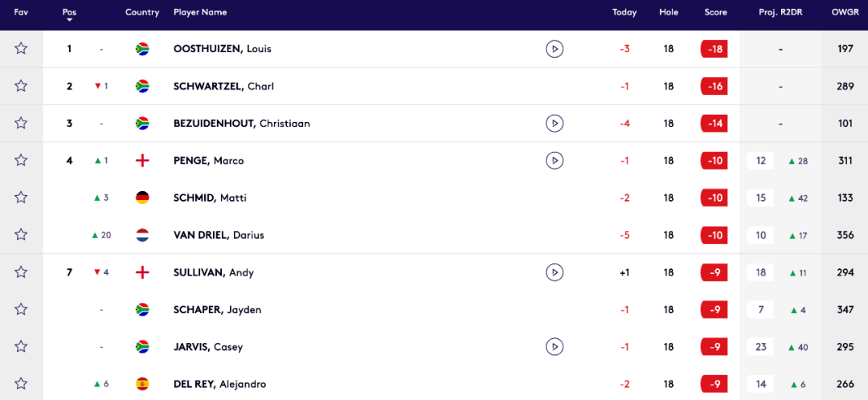This screenshot has width=868, height=400.
Task: Open OOSTHUIZEN, Louis player profile
Action: pos(222,49)
